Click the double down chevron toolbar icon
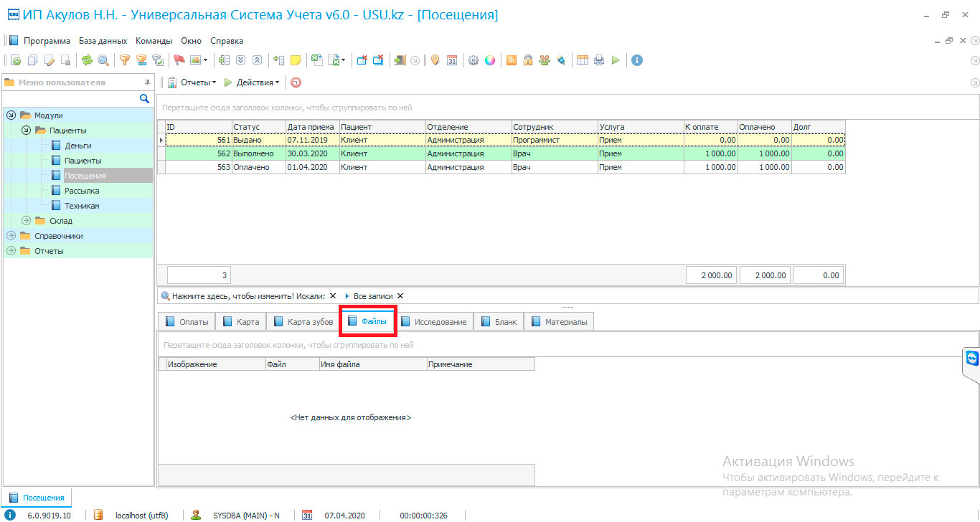This screenshot has height=522, width=980. pos(241,60)
